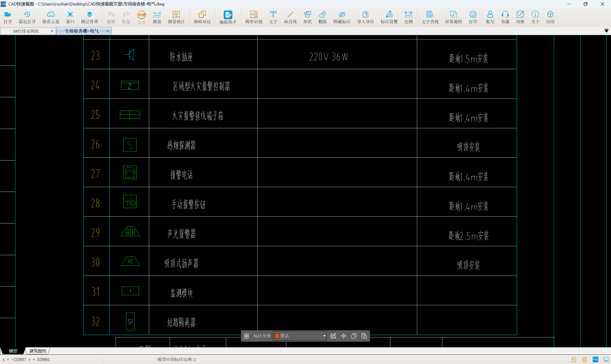Select the 画直线 draw line tool
Viewport: 611px width, 364px height.
[290, 17]
